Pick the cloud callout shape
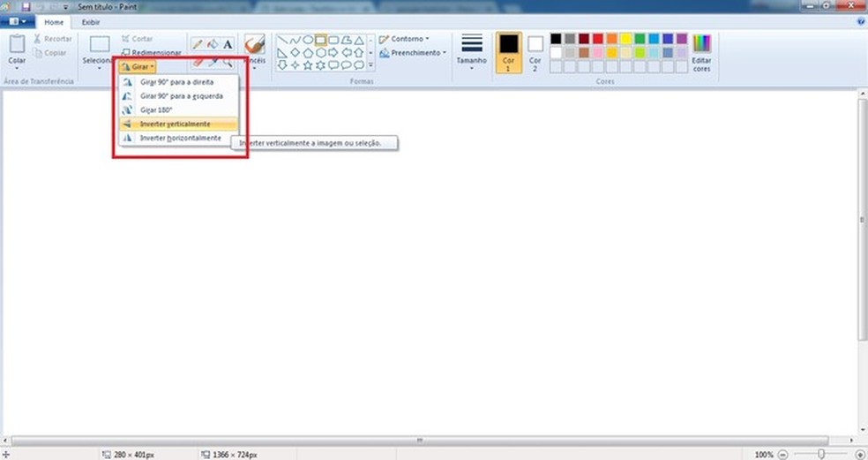 coord(359,64)
